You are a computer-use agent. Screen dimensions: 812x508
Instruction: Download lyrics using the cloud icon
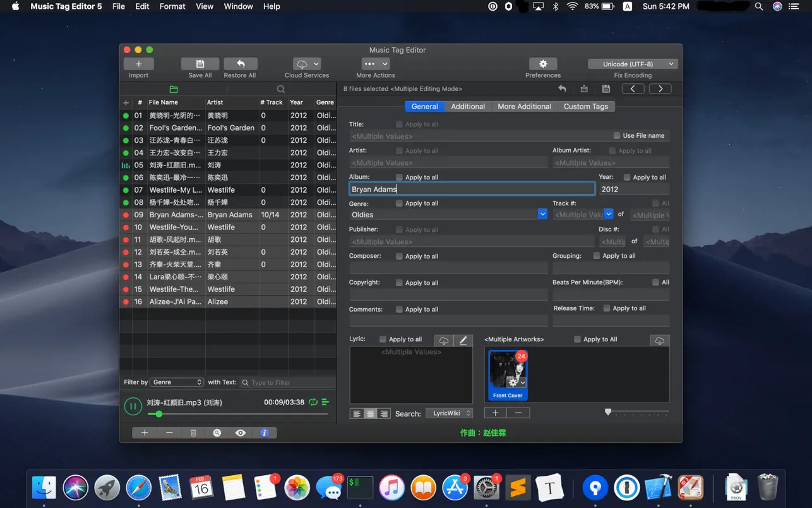click(x=444, y=341)
